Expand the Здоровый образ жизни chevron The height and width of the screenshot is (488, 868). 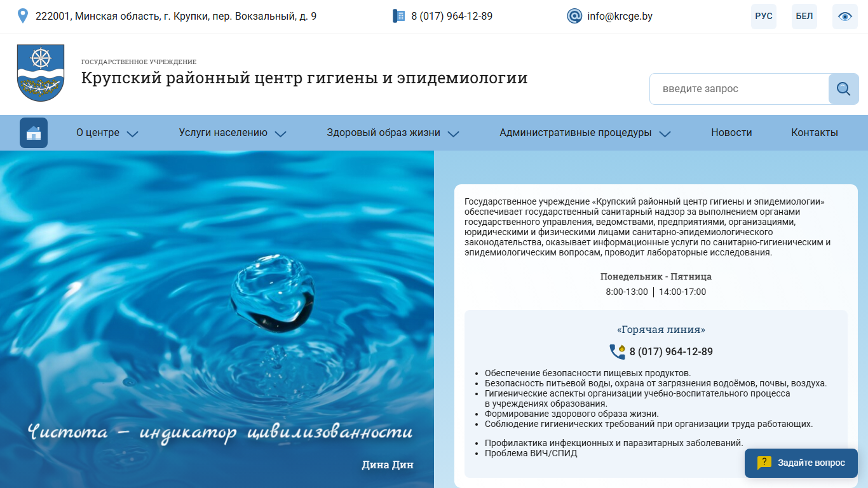click(453, 133)
